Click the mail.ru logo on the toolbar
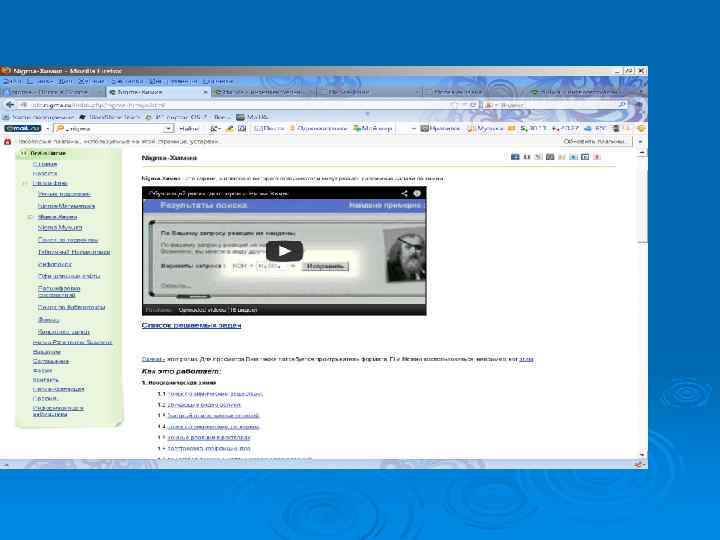 coord(22,129)
